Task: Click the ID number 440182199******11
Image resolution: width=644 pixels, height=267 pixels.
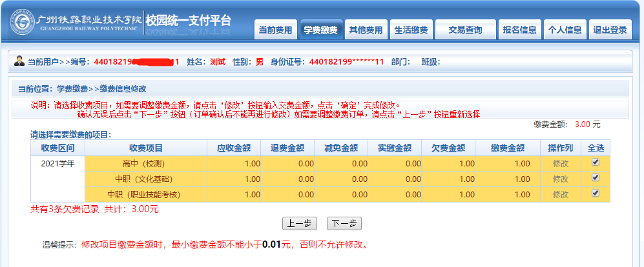Action: [346, 62]
